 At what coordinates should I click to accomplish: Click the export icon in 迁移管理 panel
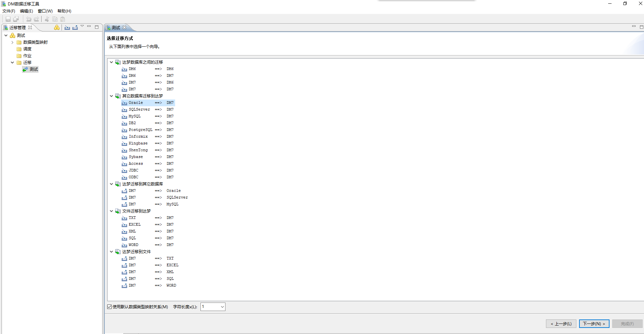75,27
